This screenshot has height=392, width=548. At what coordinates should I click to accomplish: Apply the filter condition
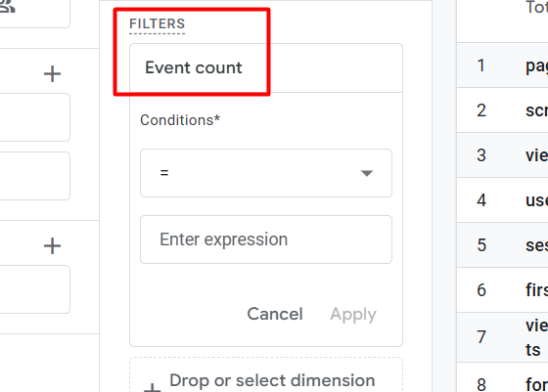point(353,314)
